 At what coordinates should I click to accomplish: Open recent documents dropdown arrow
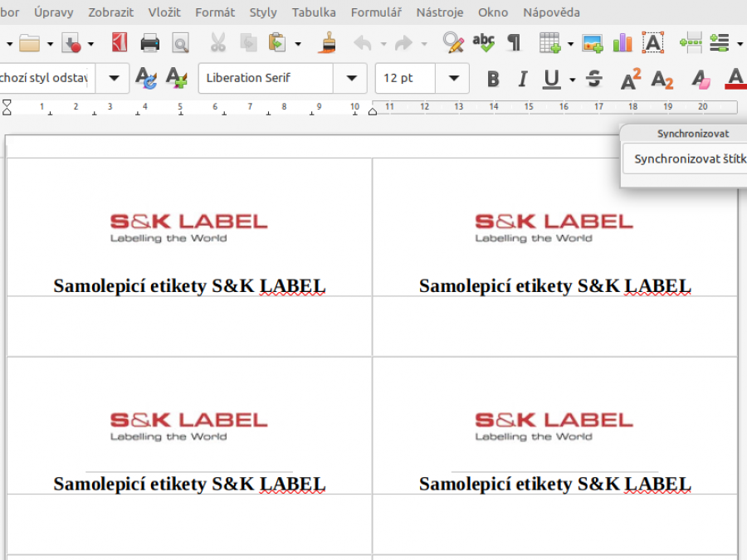click(x=50, y=44)
